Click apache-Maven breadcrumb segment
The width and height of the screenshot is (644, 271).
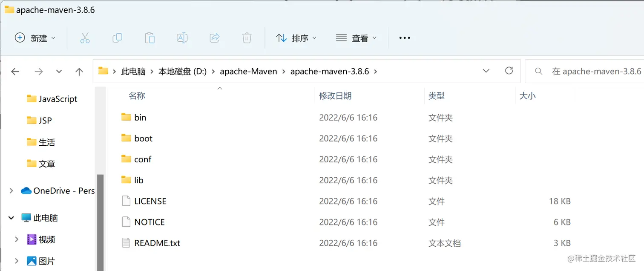248,71
